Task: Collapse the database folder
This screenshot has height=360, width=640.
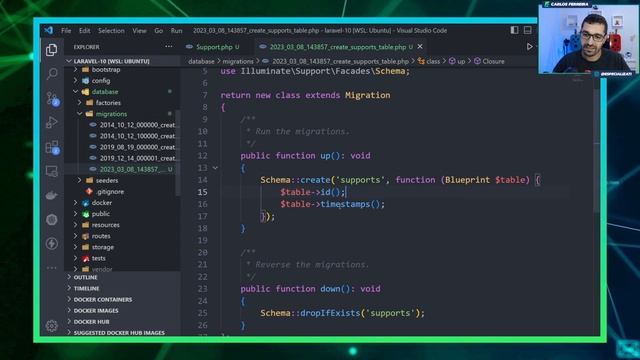Action: coord(105,92)
